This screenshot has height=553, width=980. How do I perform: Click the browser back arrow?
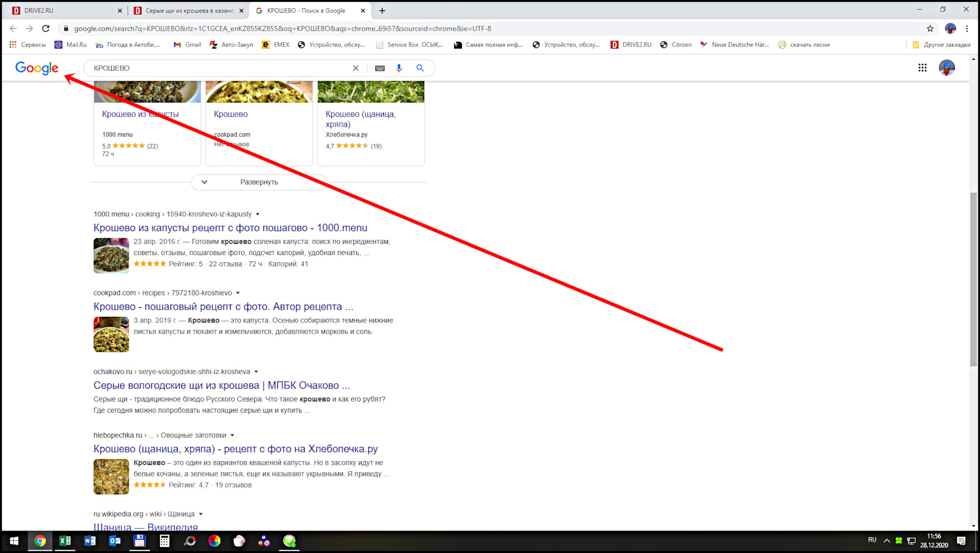pyautogui.click(x=13, y=29)
